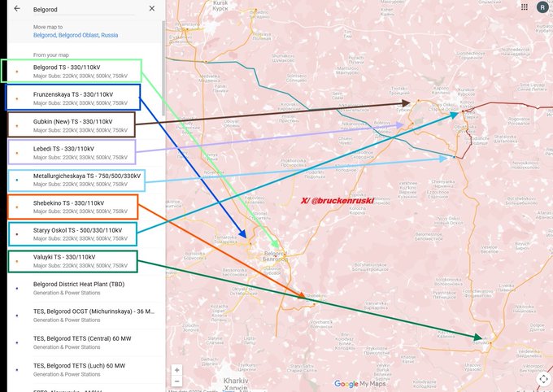
Task: Click marker dot beside Belgorod TS result
Action: click(17, 72)
